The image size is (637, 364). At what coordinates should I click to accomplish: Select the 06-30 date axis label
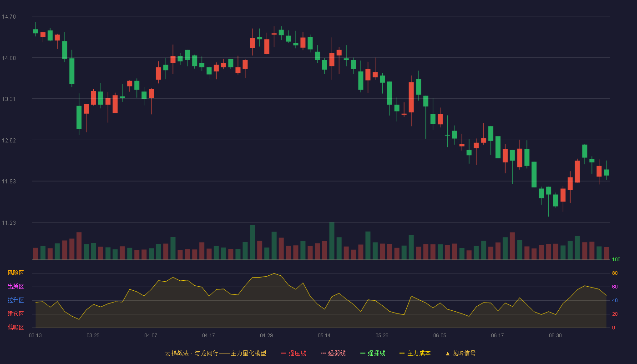[555, 335]
